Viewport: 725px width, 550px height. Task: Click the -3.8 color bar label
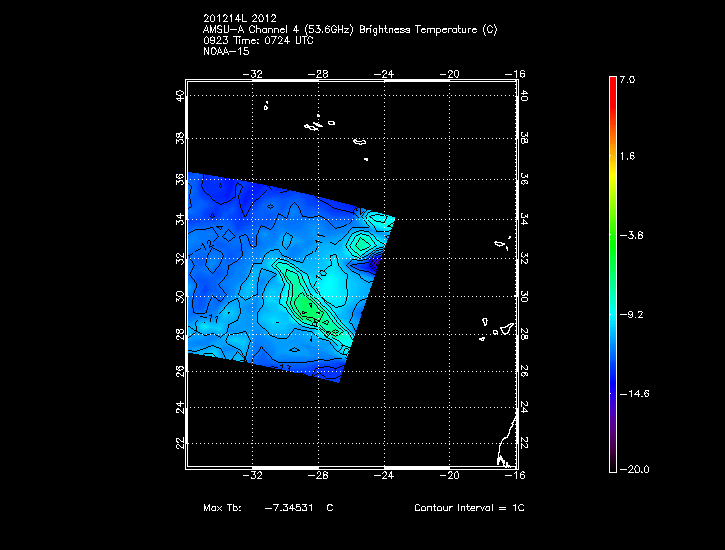pos(632,236)
